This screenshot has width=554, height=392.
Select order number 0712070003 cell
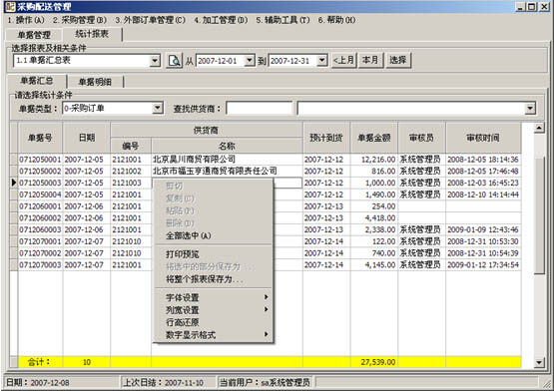(x=40, y=265)
